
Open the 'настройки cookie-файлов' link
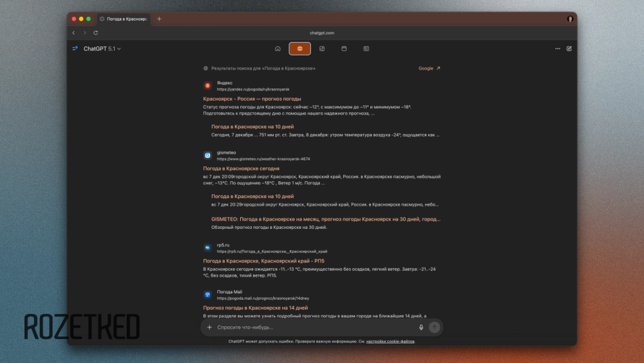(390, 341)
